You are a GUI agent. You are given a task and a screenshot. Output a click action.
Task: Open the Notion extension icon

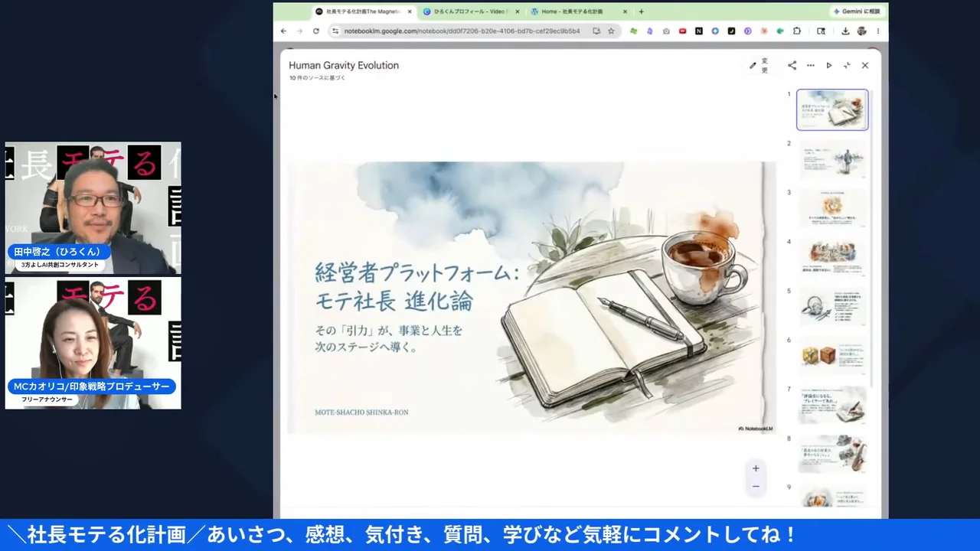click(x=699, y=31)
